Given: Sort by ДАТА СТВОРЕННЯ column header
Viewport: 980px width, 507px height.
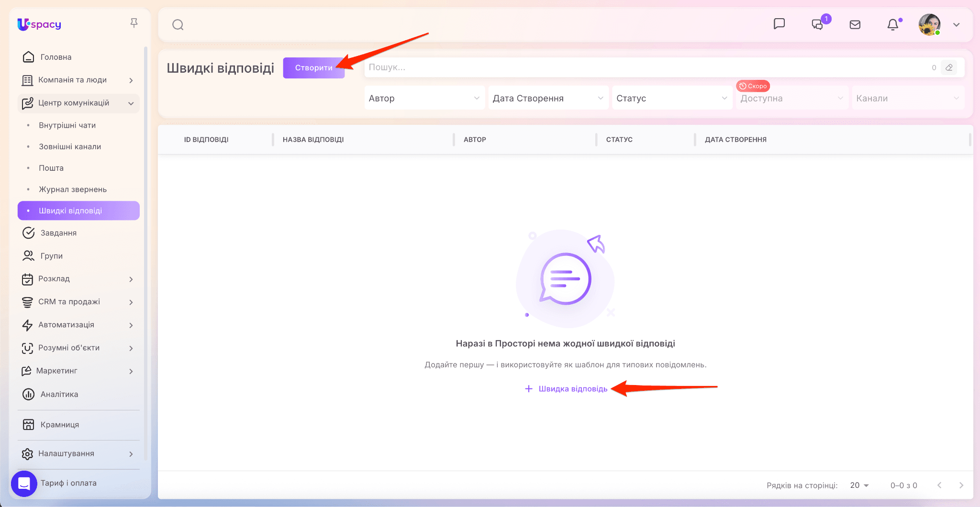Looking at the screenshot, I should [x=735, y=140].
